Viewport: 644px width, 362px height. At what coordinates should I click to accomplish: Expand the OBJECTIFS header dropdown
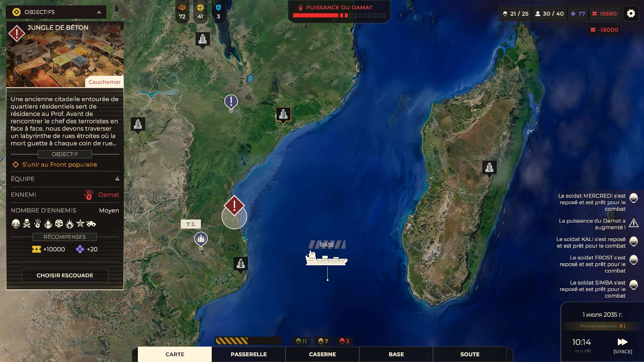pyautogui.click(x=56, y=12)
